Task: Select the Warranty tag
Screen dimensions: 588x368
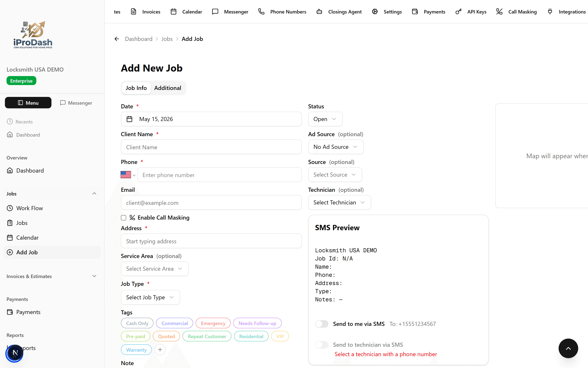Action: [136, 350]
